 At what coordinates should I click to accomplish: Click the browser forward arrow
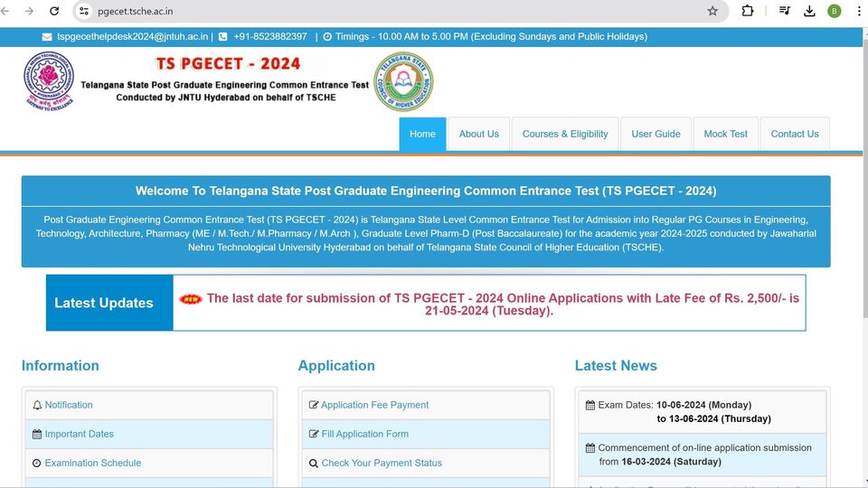click(x=29, y=11)
